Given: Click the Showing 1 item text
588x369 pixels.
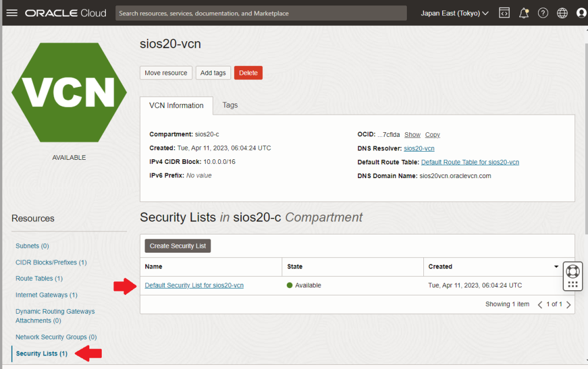Looking at the screenshot, I should (x=507, y=304).
